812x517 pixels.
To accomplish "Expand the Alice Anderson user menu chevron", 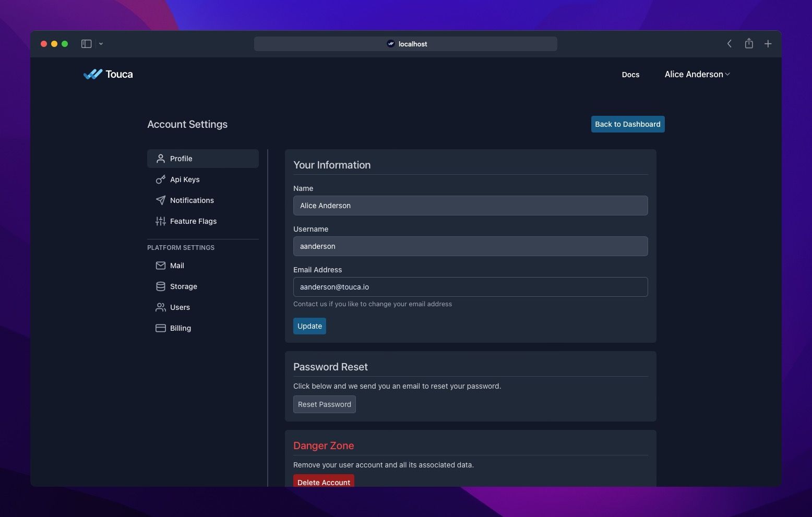I will [727, 74].
